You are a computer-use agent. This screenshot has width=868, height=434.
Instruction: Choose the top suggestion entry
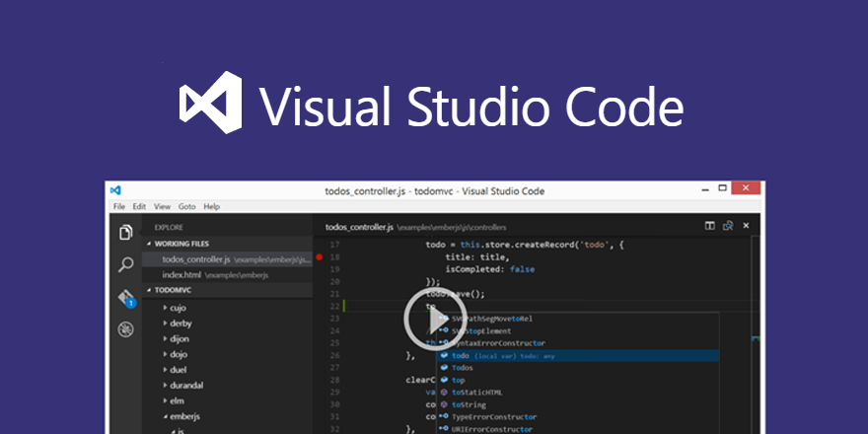pos(578,381)
